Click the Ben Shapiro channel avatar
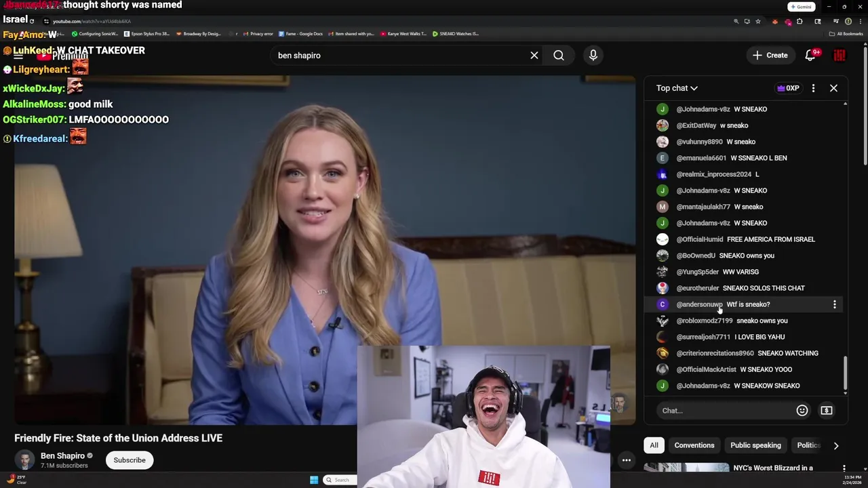 pyautogui.click(x=24, y=460)
